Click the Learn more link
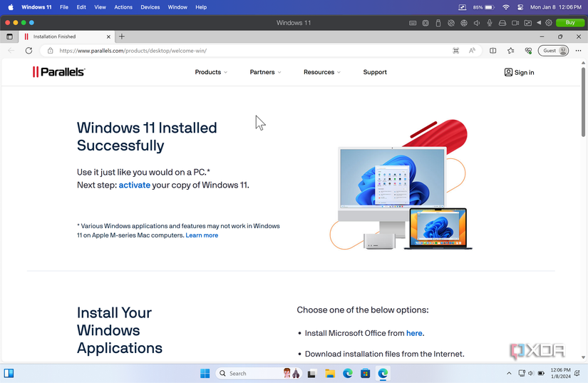The width and height of the screenshot is (588, 383). click(x=202, y=235)
